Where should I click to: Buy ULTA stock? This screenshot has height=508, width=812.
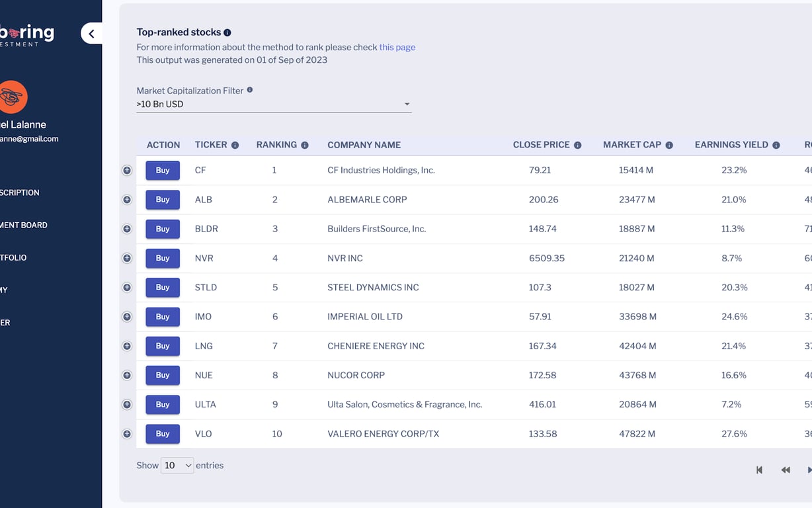point(163,404)
